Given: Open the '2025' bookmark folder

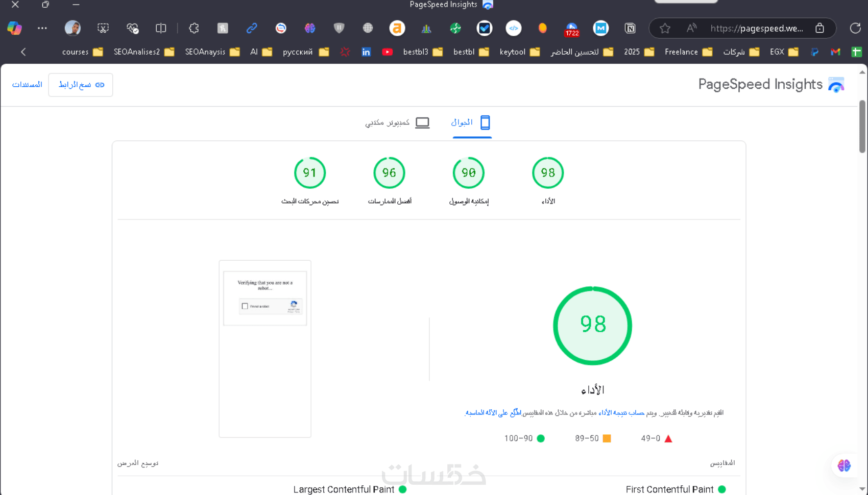Looking at the screenshot, I should coord(639,52).
